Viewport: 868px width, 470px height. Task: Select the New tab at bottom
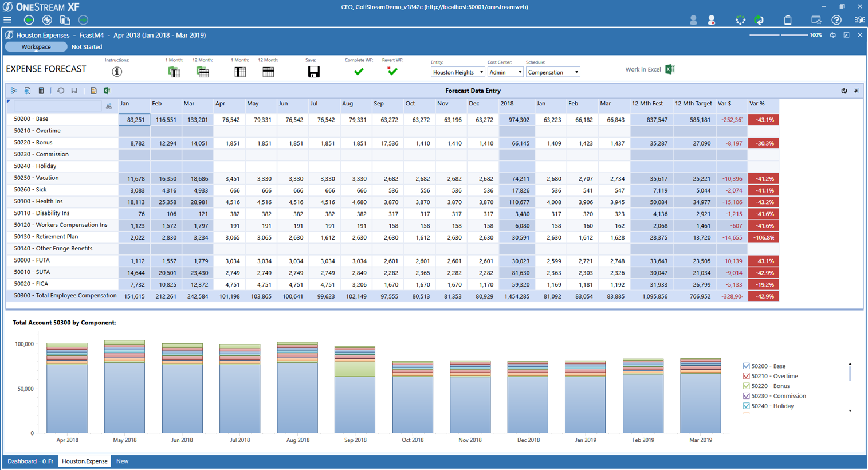point(122,461)
